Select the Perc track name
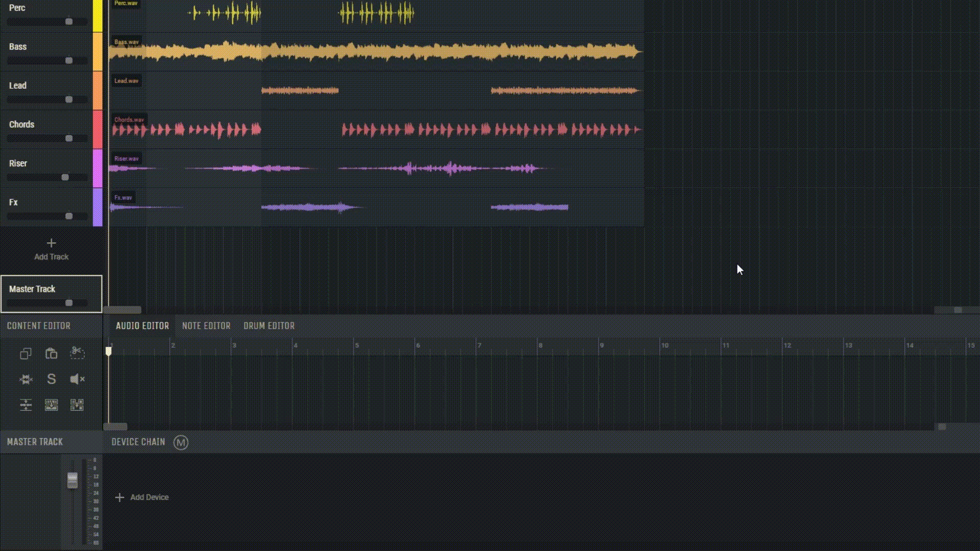 point(17,8)
